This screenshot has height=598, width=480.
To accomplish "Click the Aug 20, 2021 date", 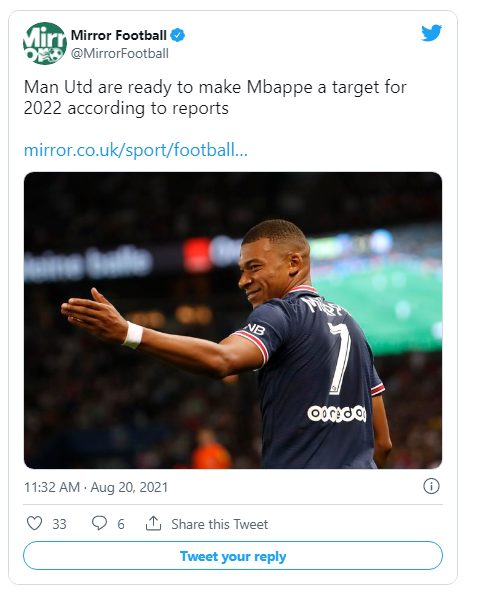I will pos(129,487).
